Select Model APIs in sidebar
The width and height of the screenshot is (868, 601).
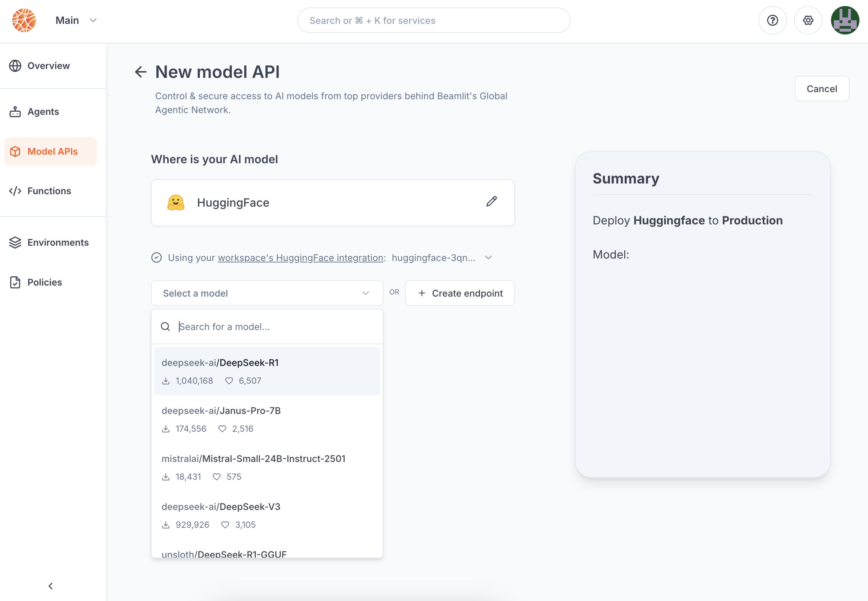tap(51, 151)
